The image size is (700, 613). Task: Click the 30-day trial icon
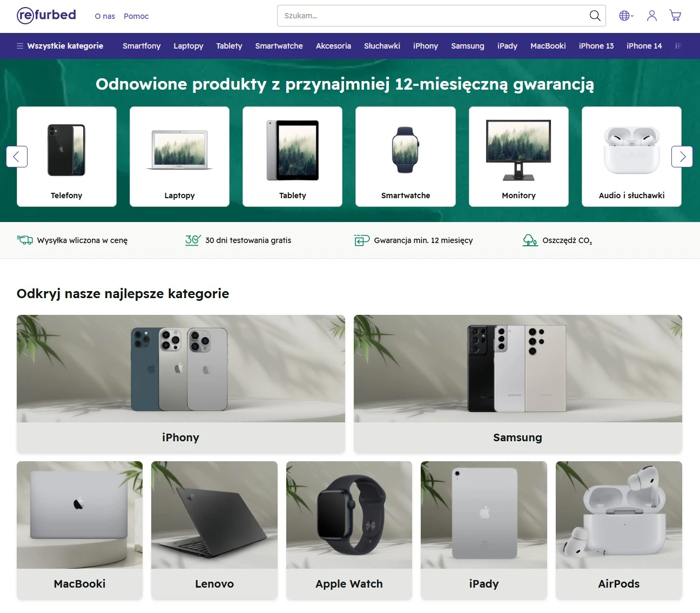(193, 240)
